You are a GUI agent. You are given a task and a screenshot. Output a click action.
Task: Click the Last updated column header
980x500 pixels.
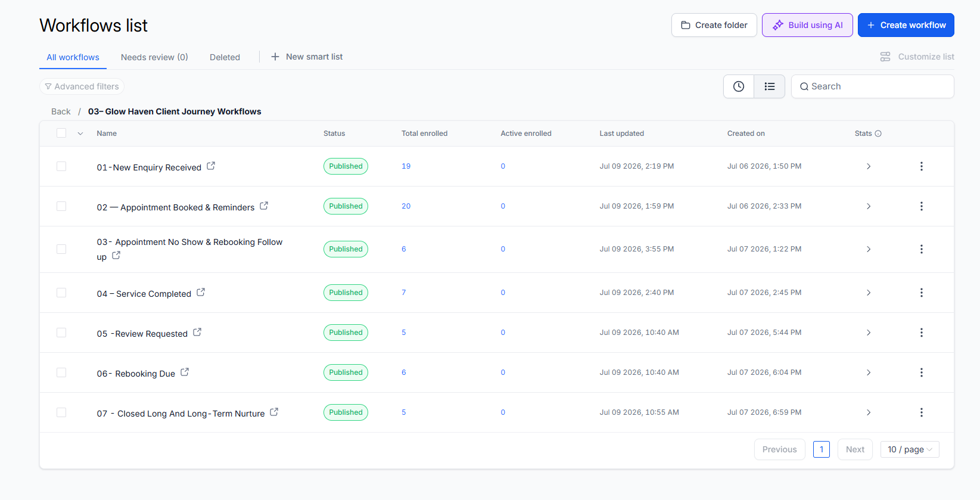(621, 133)
